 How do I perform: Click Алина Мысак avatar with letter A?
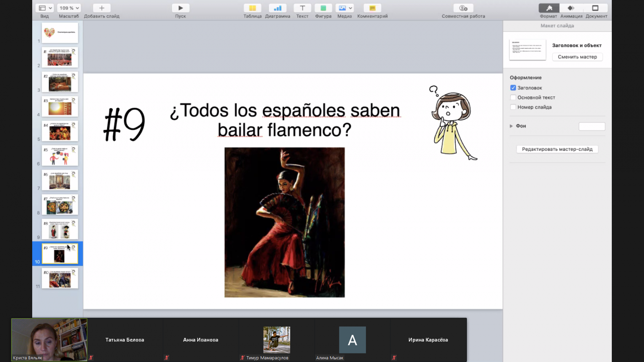click(x=352, y=340)
